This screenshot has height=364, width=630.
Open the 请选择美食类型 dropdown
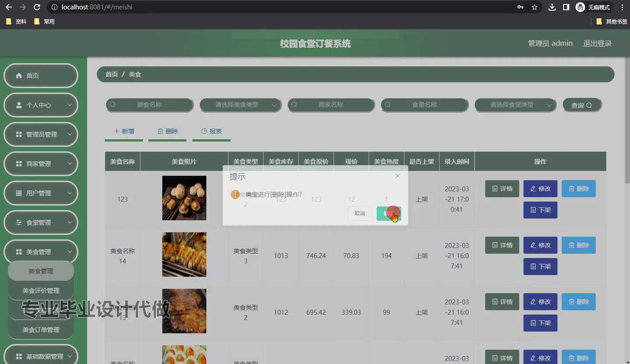[240, 105]
